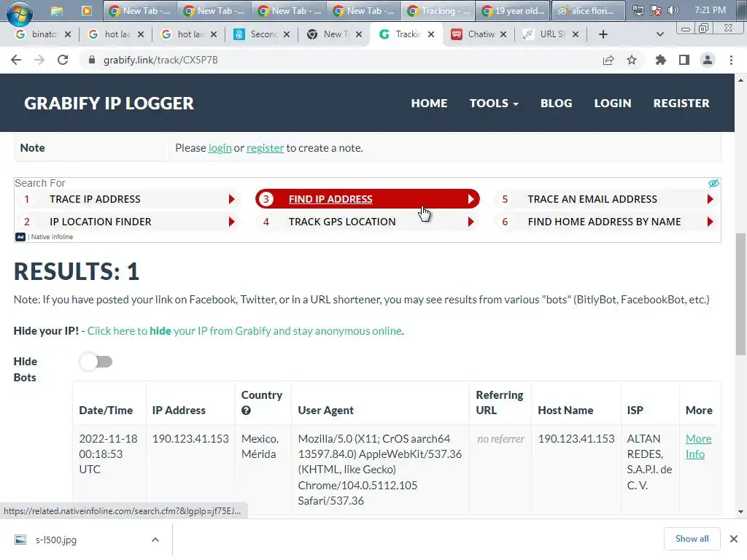The image size is (747, 560).
Task: Open HOME in the navigation bar
Action: [429, 104]
